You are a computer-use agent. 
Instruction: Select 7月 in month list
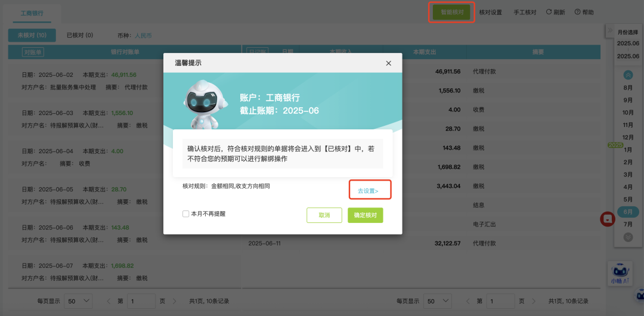(x=628, y=224)
